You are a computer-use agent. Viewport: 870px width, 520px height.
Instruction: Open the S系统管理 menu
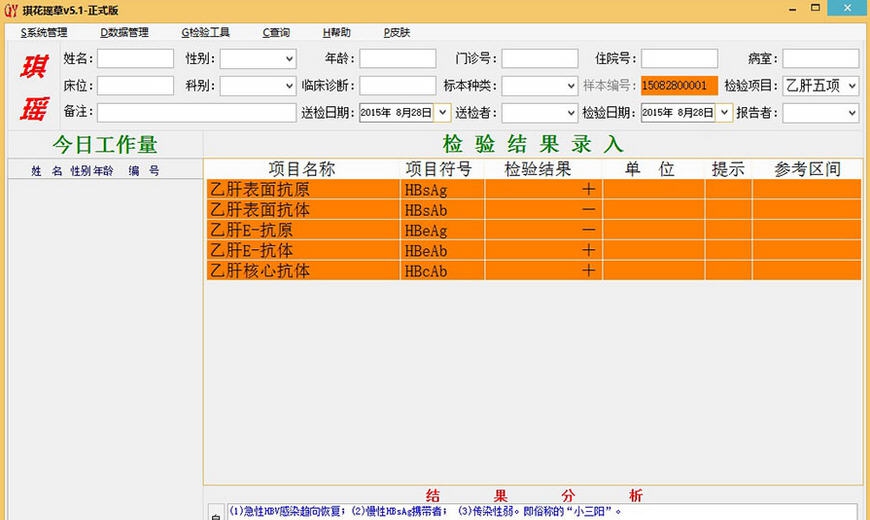point(44,33)
